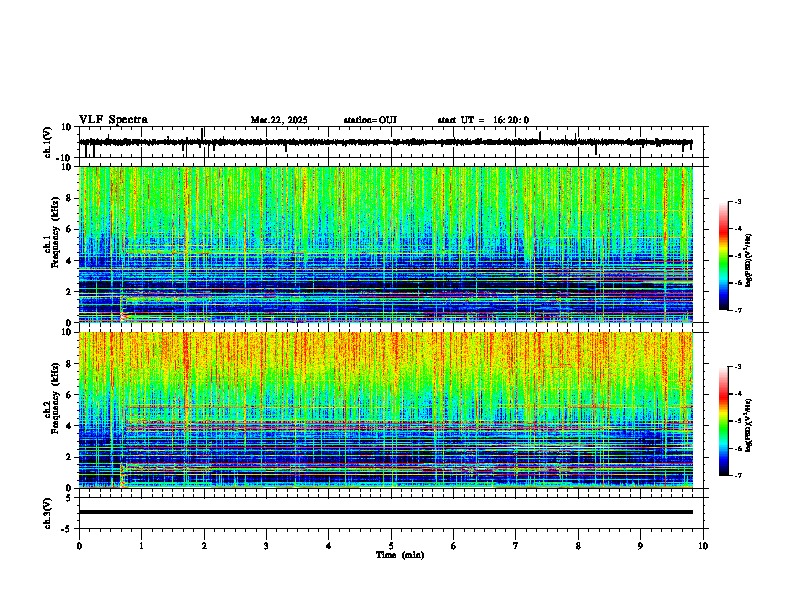The height and width of the screenshot is (612, 792).
Task: Click the ch.1 color scale log(PSD) units label
Action: (749, 260)
